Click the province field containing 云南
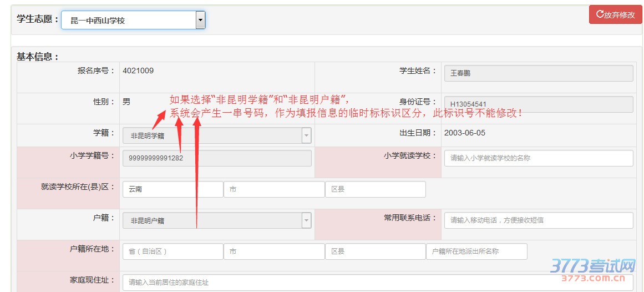 (x=173, y=189)
